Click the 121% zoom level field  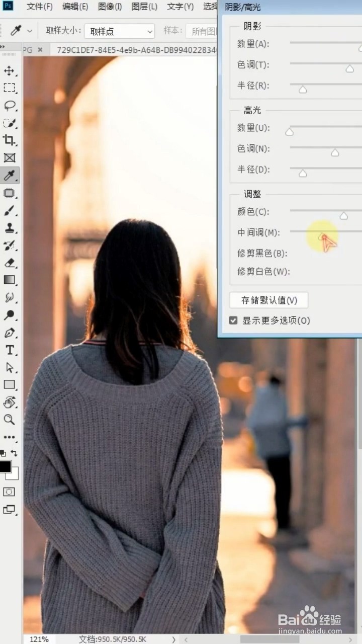coord(39,639)
